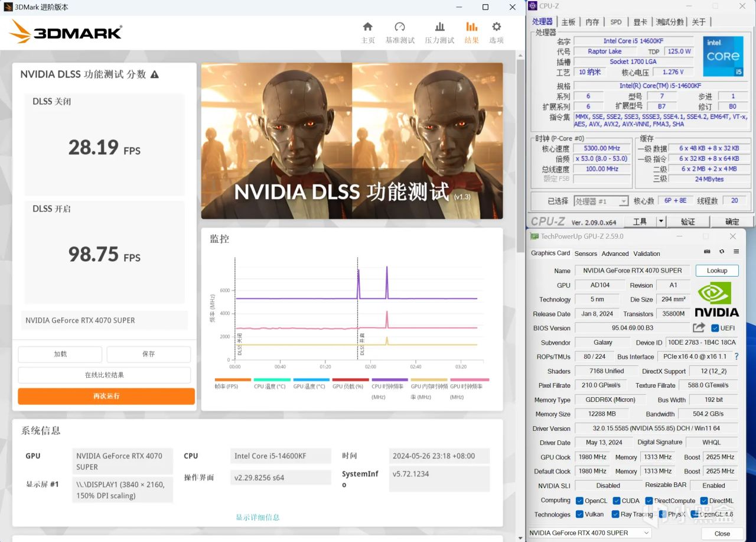The width and height of the screenshot is (756, 542).
Task: Export the BIOS with GPU-Z's share icon
Action: [x=699, y=327]
